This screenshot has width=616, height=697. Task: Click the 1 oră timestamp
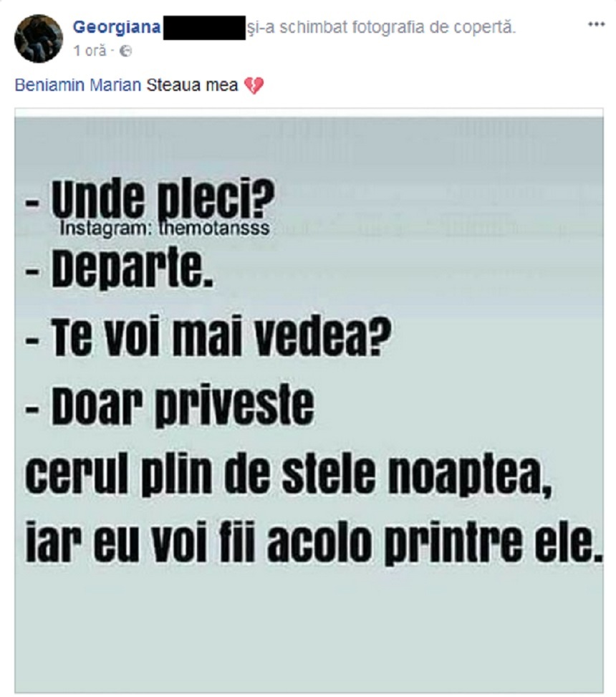(83, 50)
